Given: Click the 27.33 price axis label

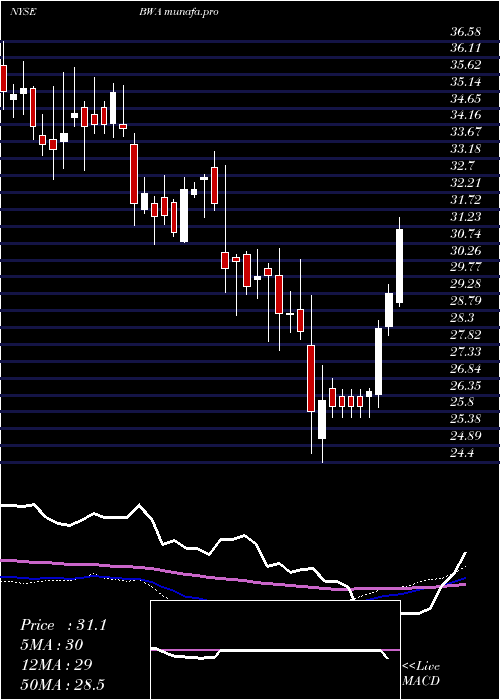Looking at the screenshot, I should click(x=465, y=352).
